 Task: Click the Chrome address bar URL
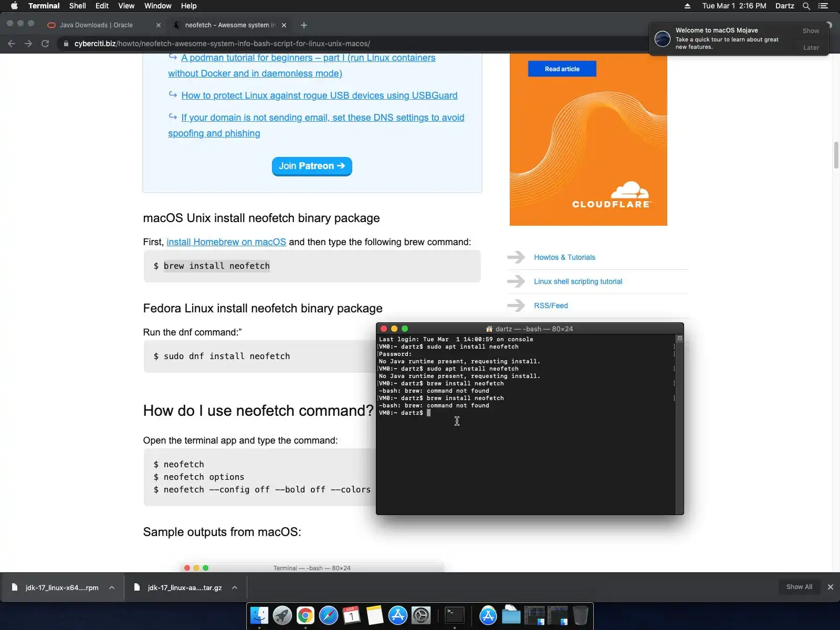pos(222,44)
